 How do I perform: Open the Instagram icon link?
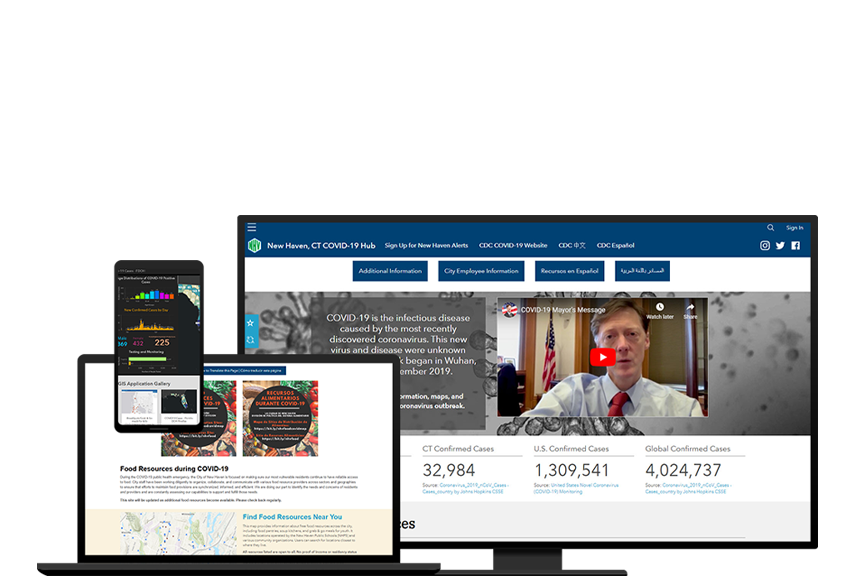(765, 246)
